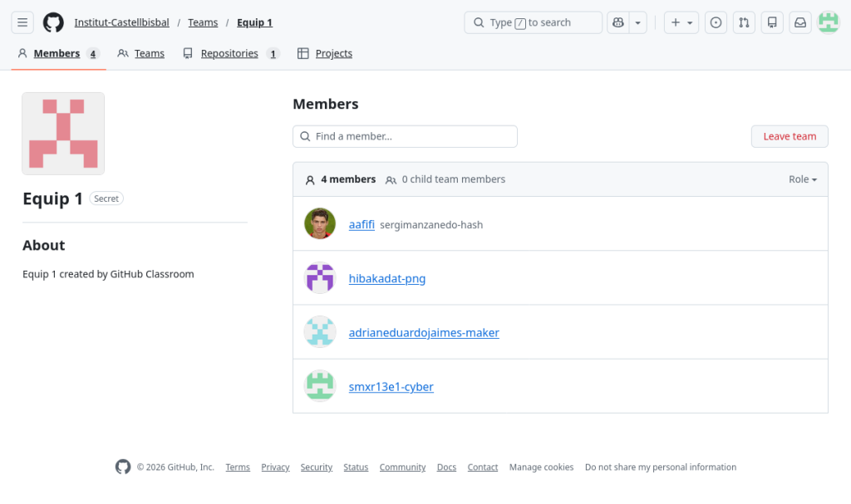Open hibakadat-png member profile link

(387, 278)
